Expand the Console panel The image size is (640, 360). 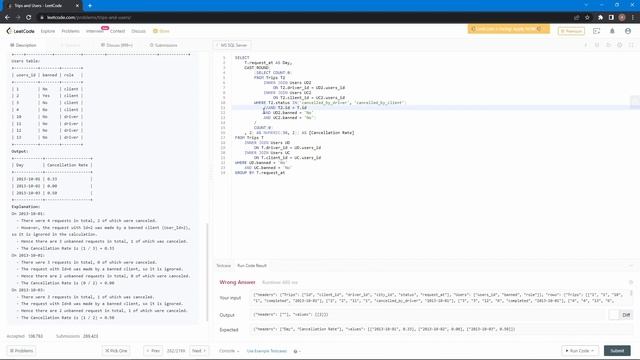point(229,351)
